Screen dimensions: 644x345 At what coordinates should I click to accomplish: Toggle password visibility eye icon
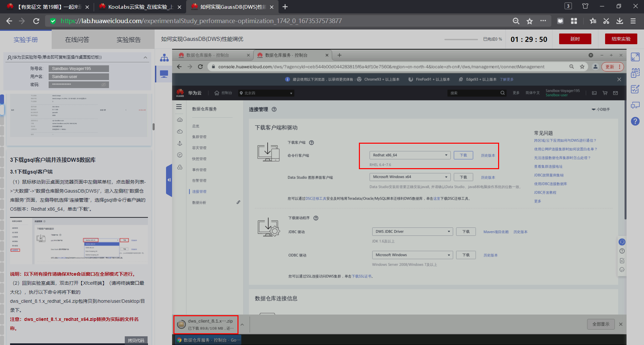tap(104, 85)
